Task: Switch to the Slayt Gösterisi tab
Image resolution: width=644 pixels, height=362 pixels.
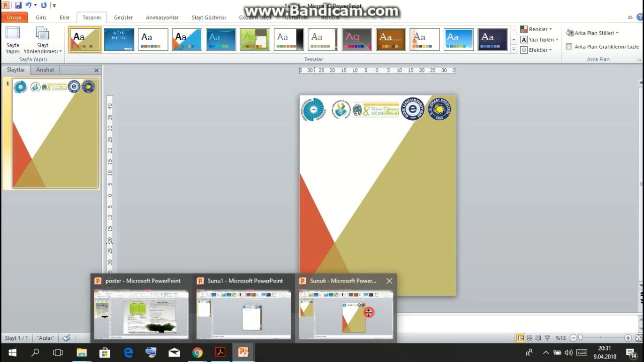Action: 209,17
